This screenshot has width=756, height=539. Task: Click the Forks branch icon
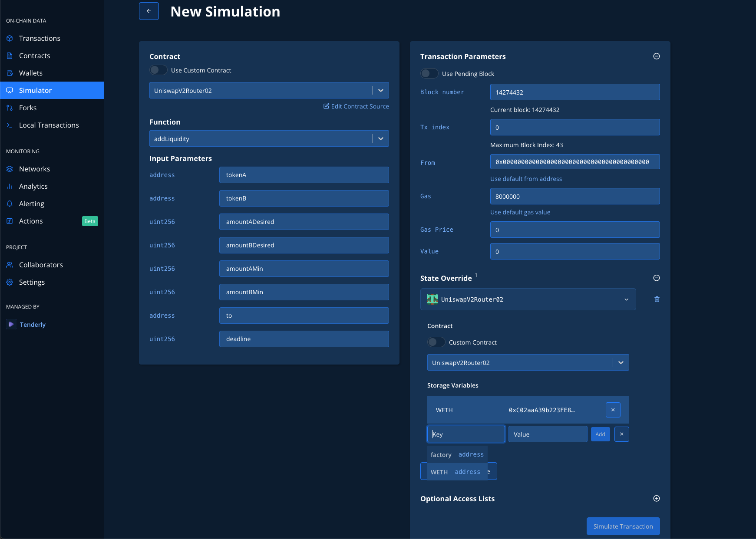point(10,108)
